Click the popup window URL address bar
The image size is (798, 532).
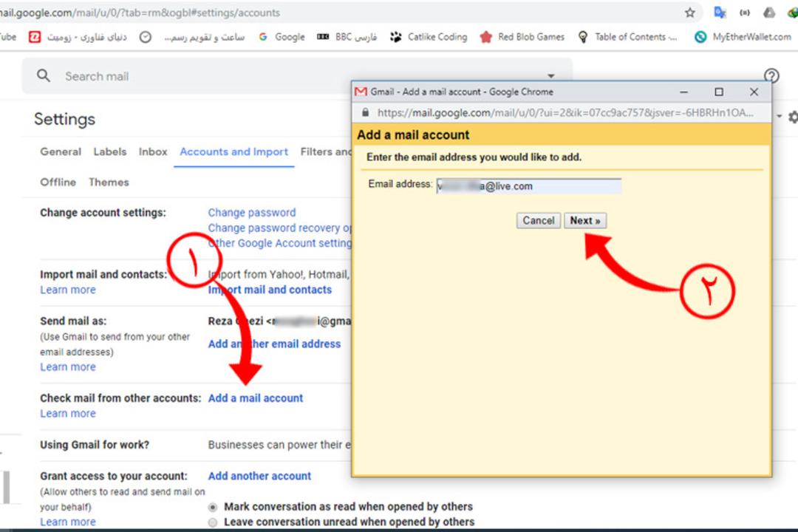click(565, 112)
